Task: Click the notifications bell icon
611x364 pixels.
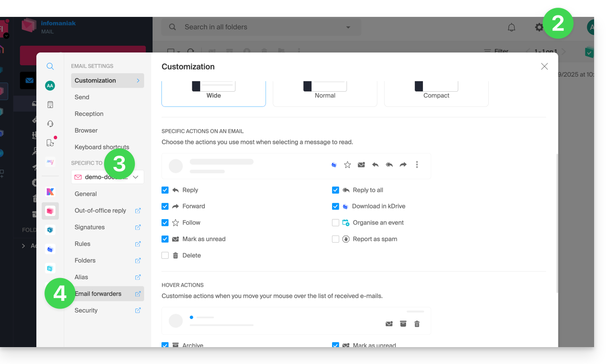Action: coord(511,28)
